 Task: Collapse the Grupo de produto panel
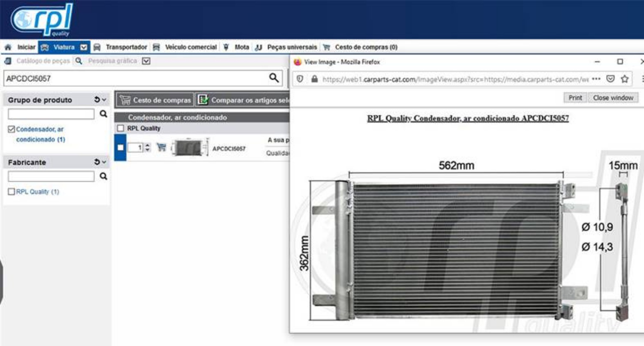click(104, 100)
